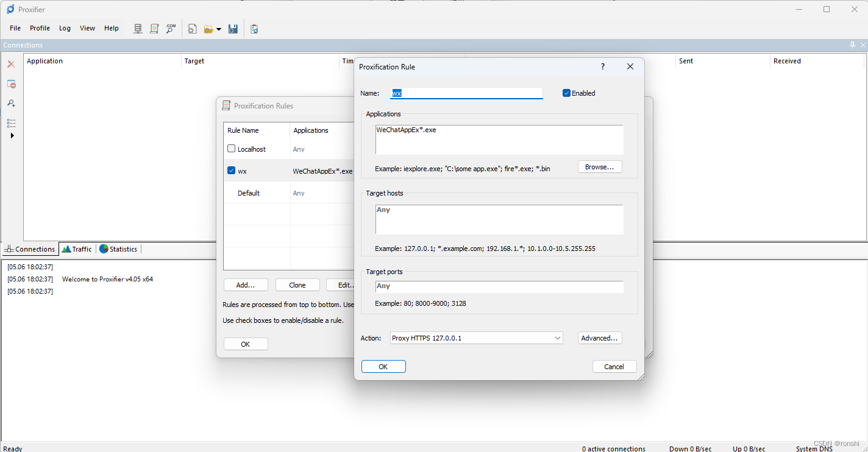Click the Sent column header
The height and width of the screenshot is (452, 868).
(723, 61)
